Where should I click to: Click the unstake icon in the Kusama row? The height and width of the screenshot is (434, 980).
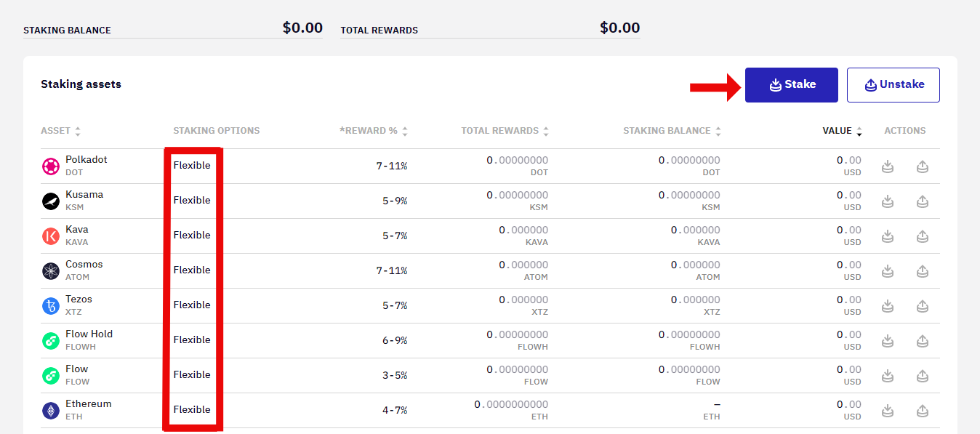[922, 201]
